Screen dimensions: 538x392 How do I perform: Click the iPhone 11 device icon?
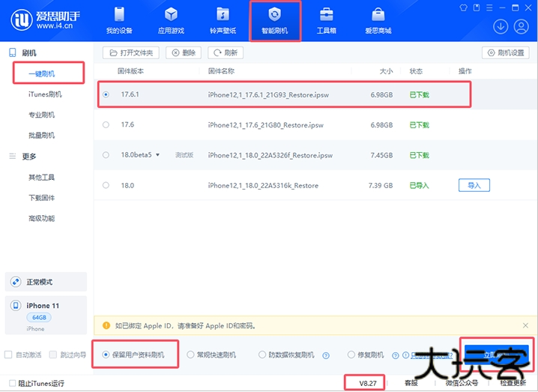pos(16,305)
